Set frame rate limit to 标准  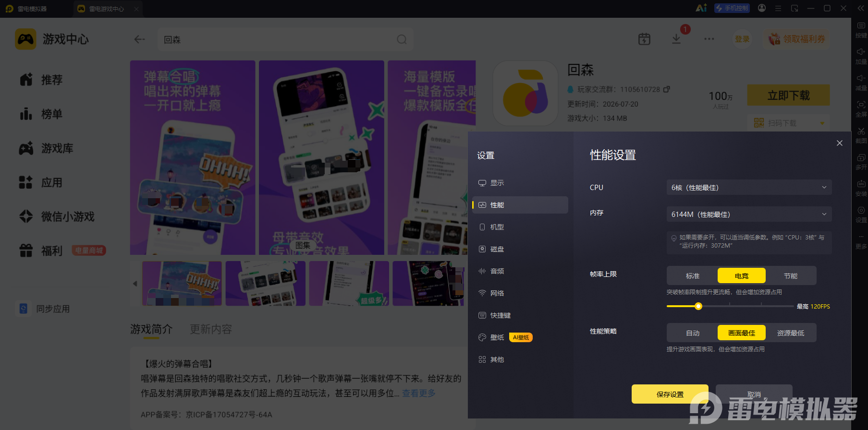tap(692, 276)
